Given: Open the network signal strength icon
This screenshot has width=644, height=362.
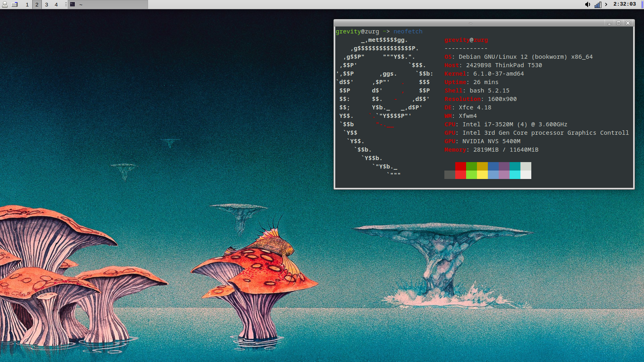Looking at the screenshot, I should pyautogui.click(x=598, y=4).
